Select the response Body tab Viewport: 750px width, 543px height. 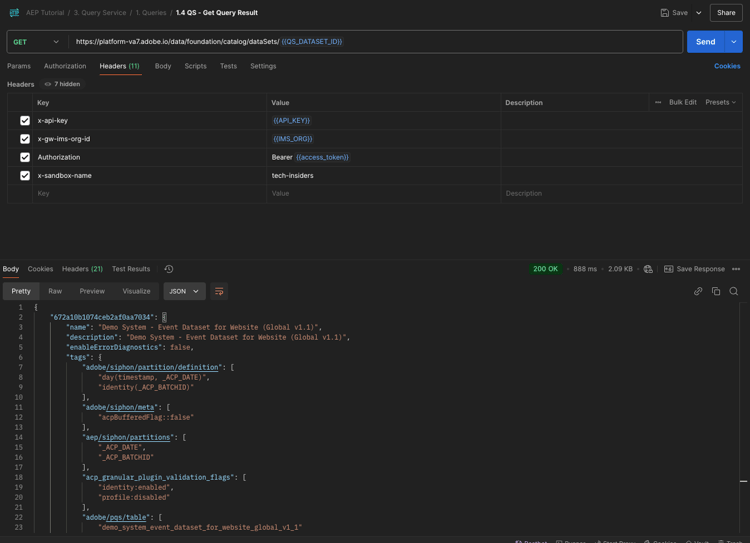pos(11,269)
